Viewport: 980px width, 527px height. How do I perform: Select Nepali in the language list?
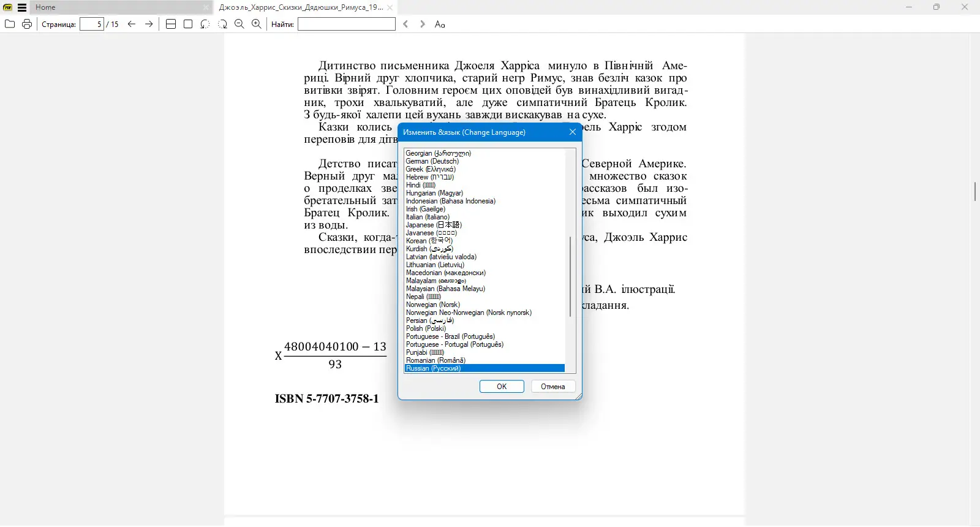[x=484, y=297]
